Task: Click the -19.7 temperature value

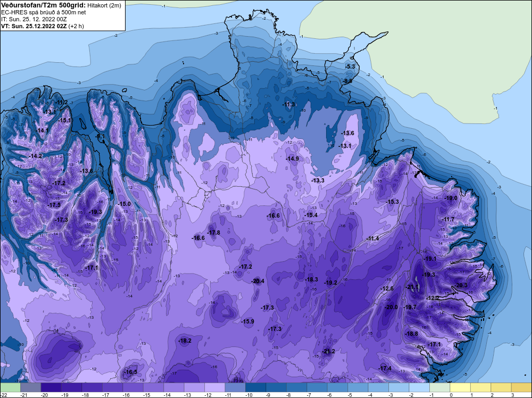Action: pos(410,307)
